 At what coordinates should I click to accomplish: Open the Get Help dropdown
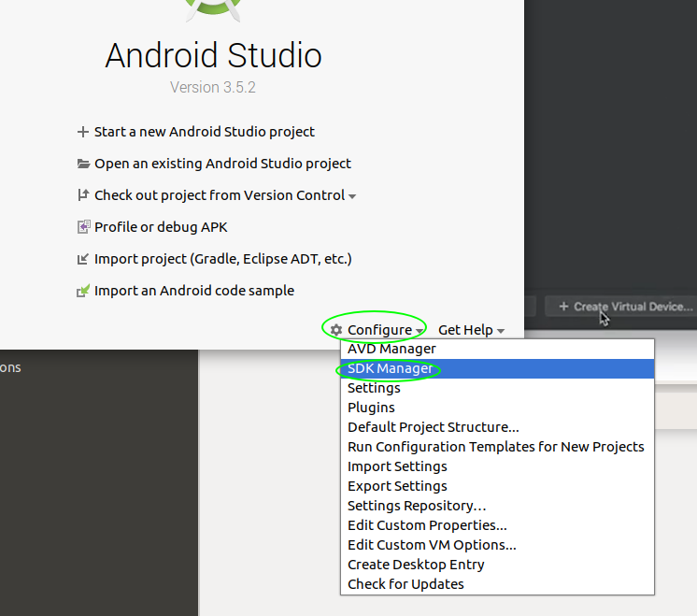(x=470, y=330)
